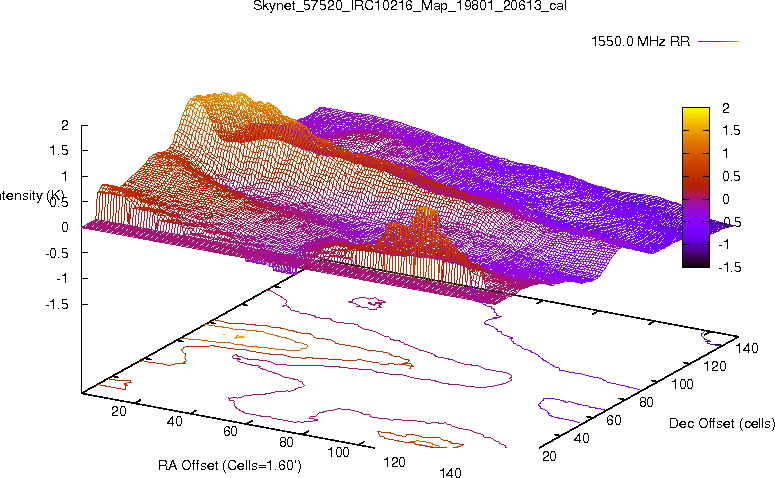Click the legend label 1550.0 MHz RR
The image size is (775, 478).
click(x=640, y=42)
